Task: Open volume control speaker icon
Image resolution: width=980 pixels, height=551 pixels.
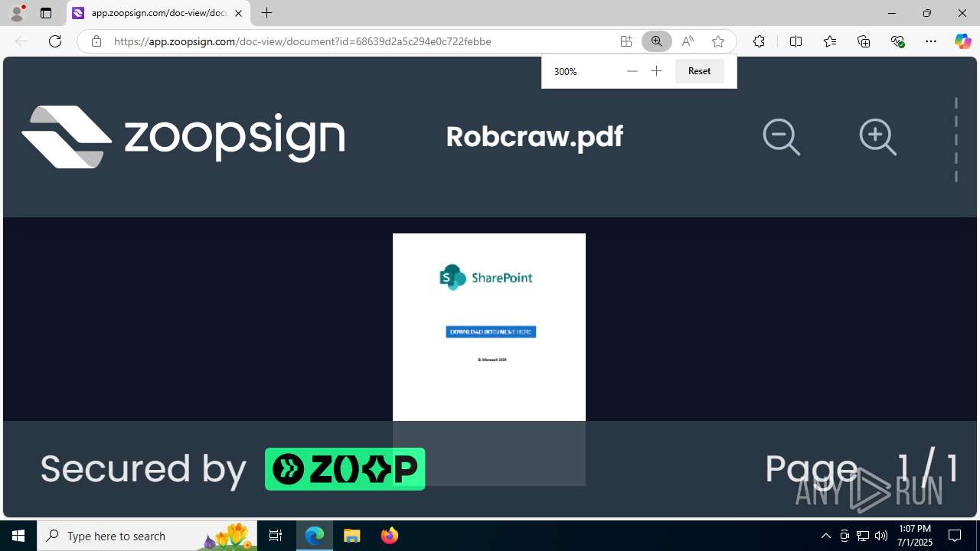Action: (x=880, y=536)
